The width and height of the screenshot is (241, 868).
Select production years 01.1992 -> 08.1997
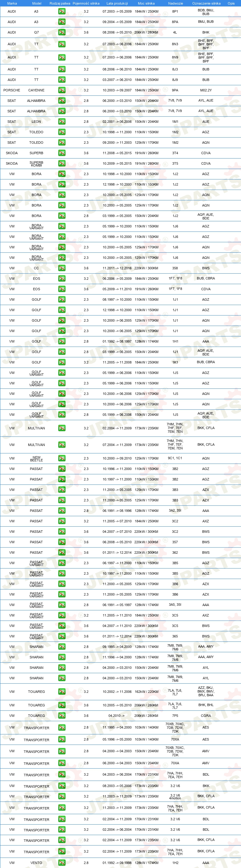pyautogui.click(x=117, y=341)
